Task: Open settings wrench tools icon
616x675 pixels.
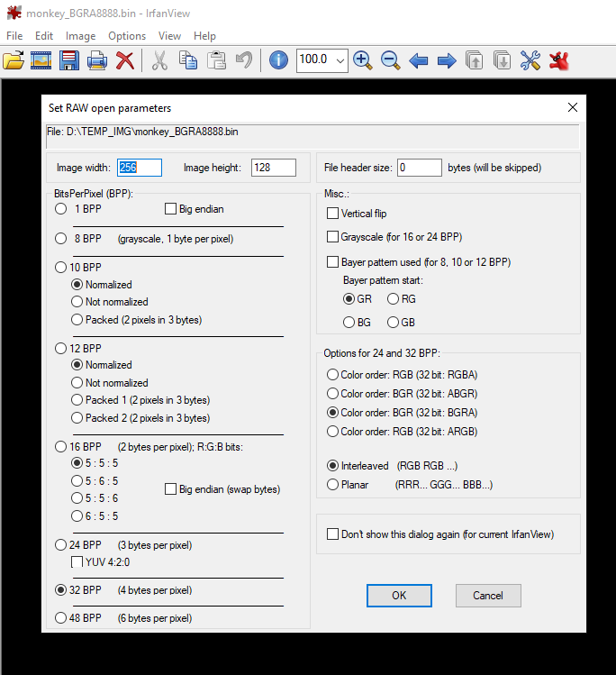Action: point(530,60)
